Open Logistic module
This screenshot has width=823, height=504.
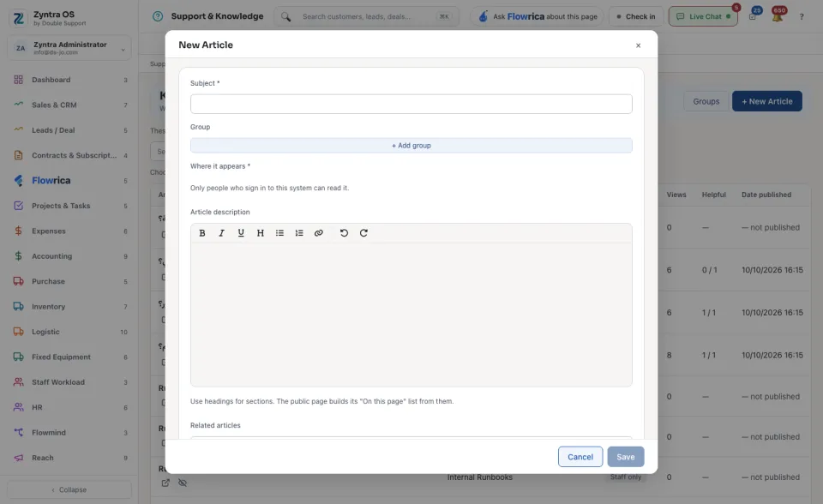[x=69, y=332]
